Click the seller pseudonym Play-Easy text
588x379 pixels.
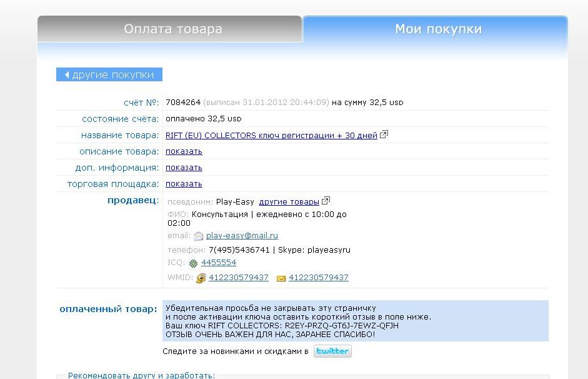click(x=235, y=202)
